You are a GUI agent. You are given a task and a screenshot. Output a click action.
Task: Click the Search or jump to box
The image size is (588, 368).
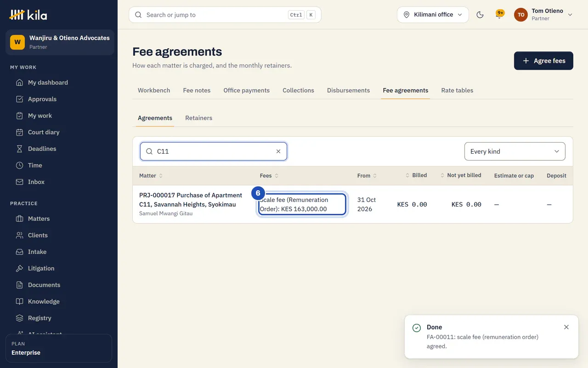tap(225, 15)
